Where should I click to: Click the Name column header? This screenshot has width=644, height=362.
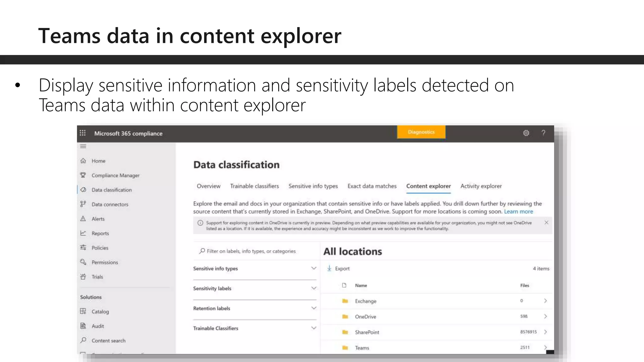[x=361, y=285]
